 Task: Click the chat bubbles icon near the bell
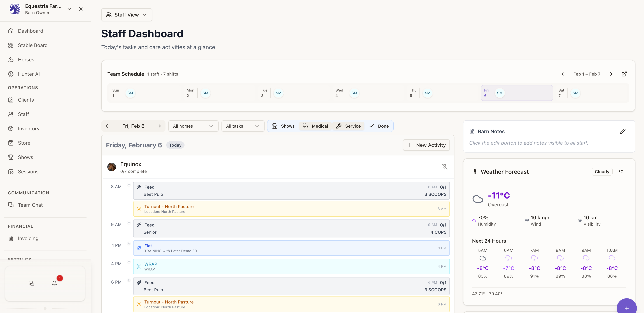[31, 283]
